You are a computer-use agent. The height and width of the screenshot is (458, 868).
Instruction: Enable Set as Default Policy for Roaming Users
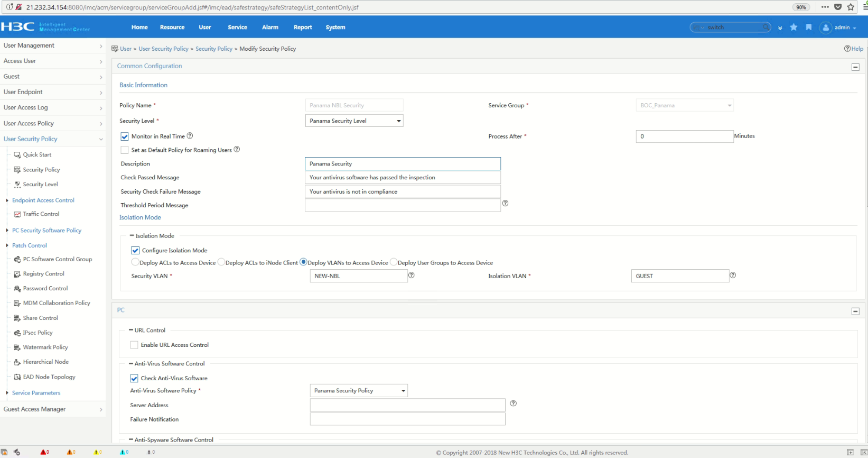[x=125, y=150]
